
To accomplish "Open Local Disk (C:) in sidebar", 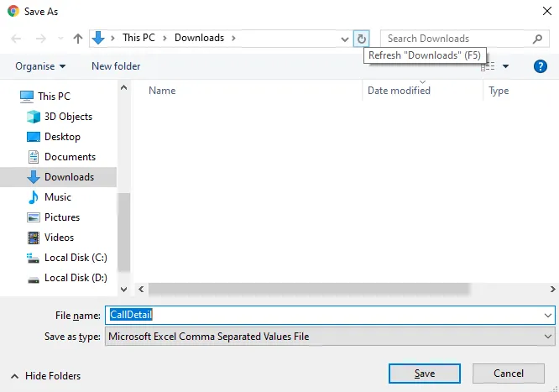I will pos(76,258).
